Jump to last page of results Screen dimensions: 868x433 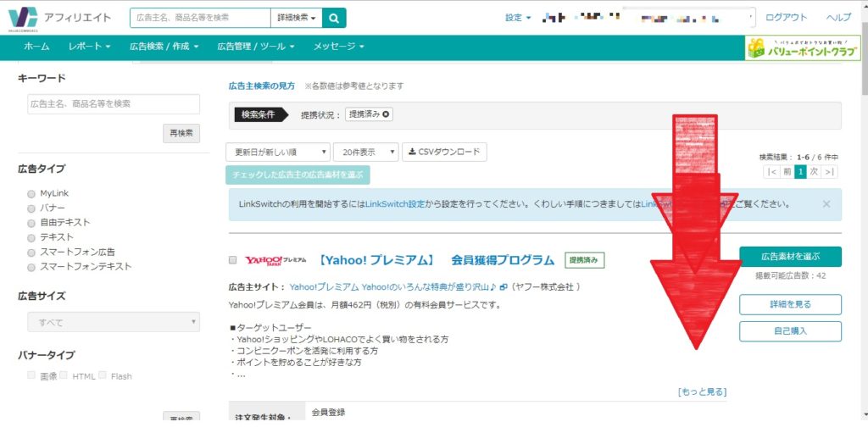coord(829,172)
